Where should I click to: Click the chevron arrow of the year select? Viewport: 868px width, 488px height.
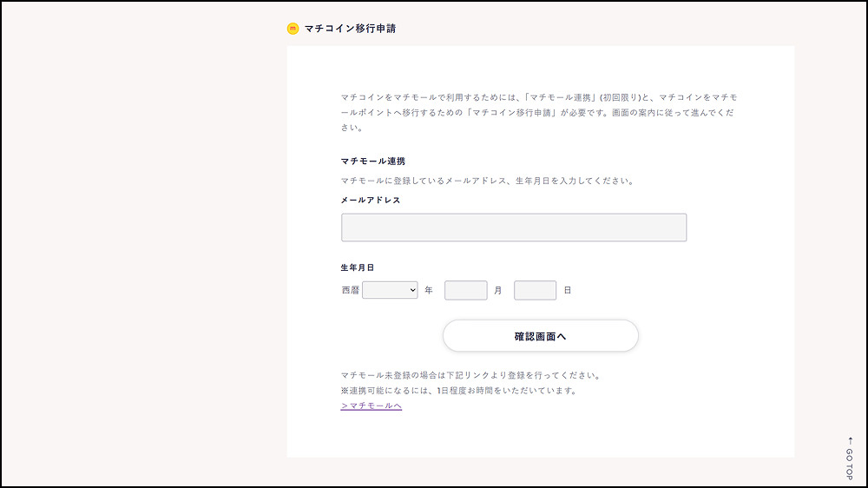(x=411, y=290)
